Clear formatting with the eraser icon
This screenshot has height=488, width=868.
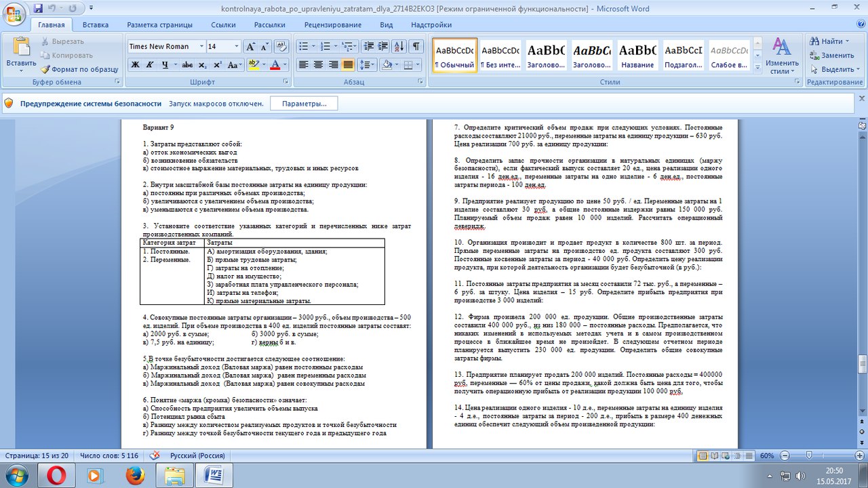[x=281, y=46]
